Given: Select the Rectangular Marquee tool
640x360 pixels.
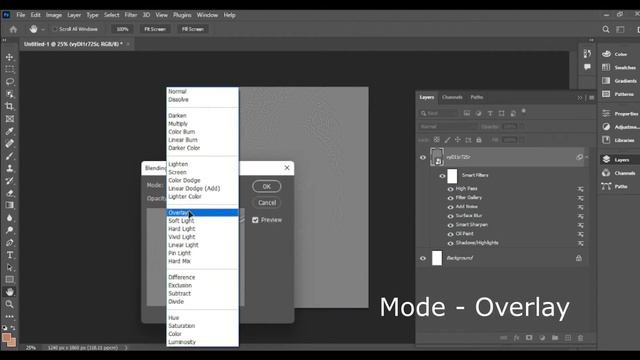Looking at the screenshot, I should click(x=9, y=69).
